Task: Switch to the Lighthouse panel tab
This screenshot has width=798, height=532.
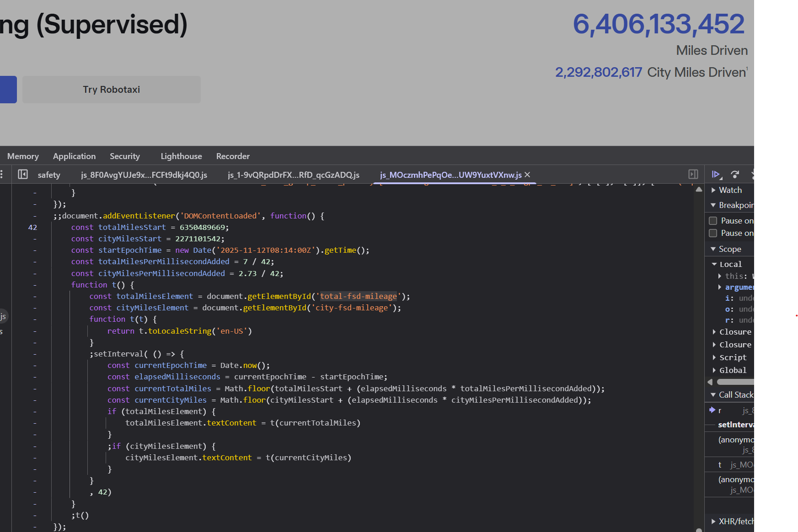Action: click(181, 156)
